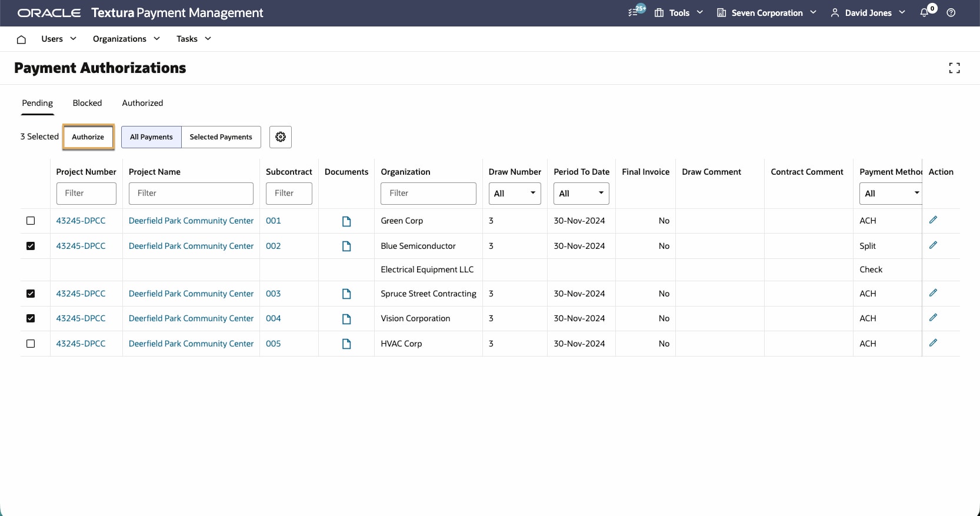Open the Payment Method filter dropdown
Image resolution: width=980 pixels, height=516 pixels.
coord(891,194)
